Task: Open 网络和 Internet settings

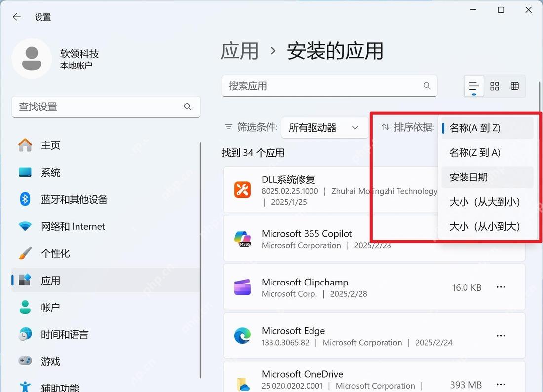Action: pyautogui.click(x=106, y=226)
